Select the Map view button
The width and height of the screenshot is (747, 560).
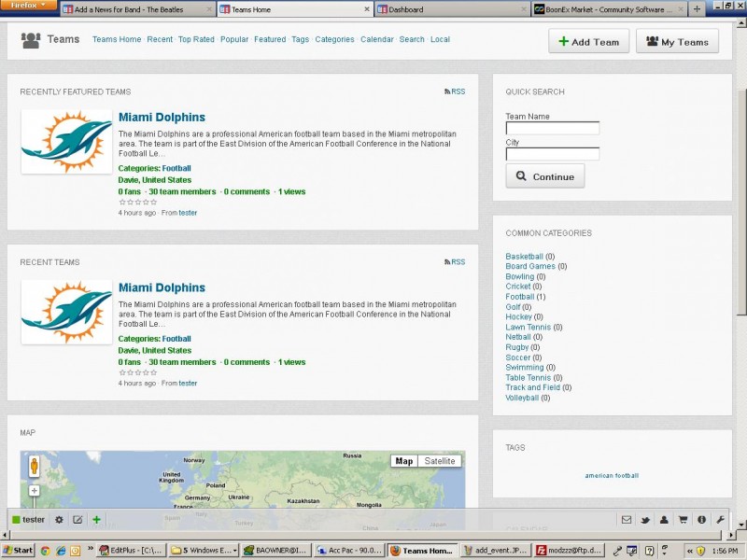click(404, 461)
